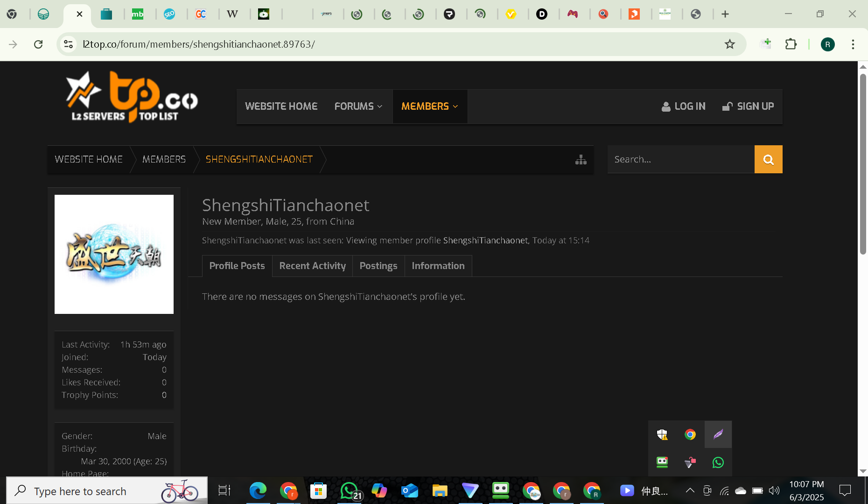Open new browser tab with plus icon
Screen dimensions: 868x504
coord(725,14)
